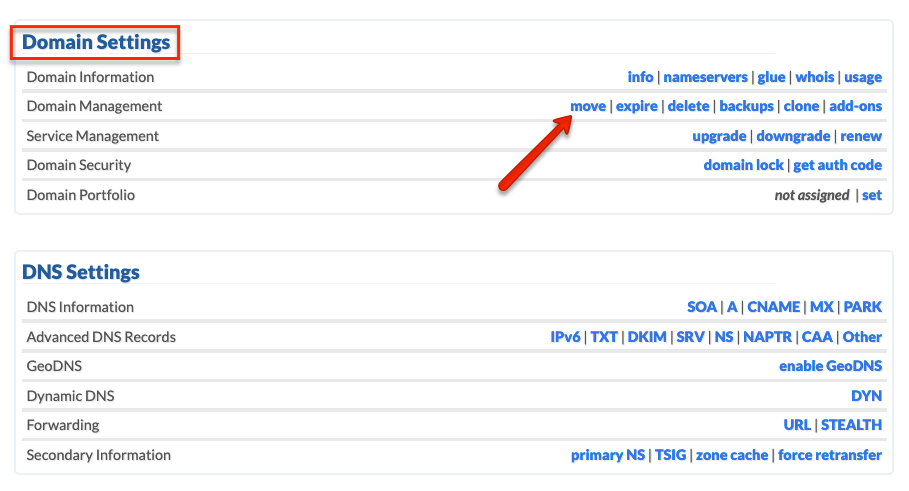Open the domain info link
This screenshot has height=491, width=909.
(640, 77)
